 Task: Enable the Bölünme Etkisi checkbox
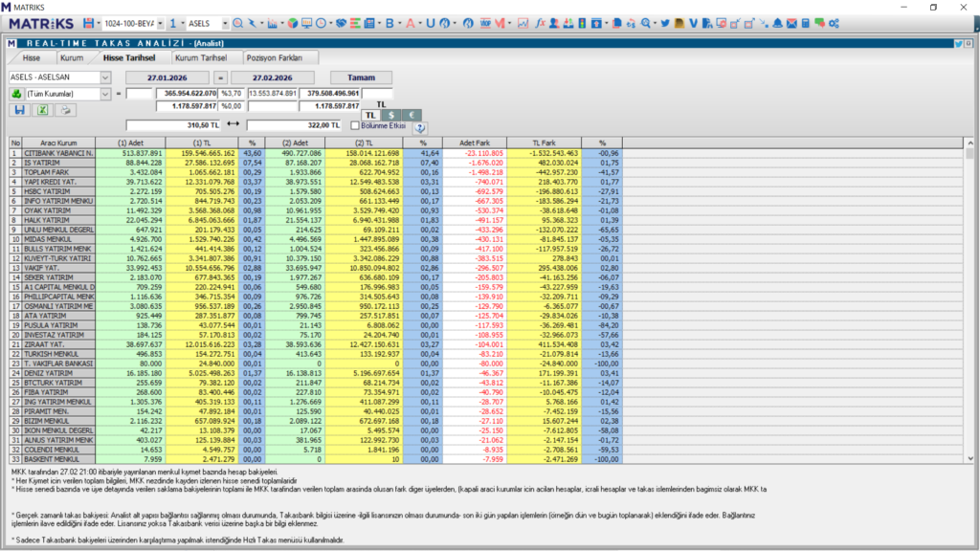pyautogui.click(x=355, y=125)
